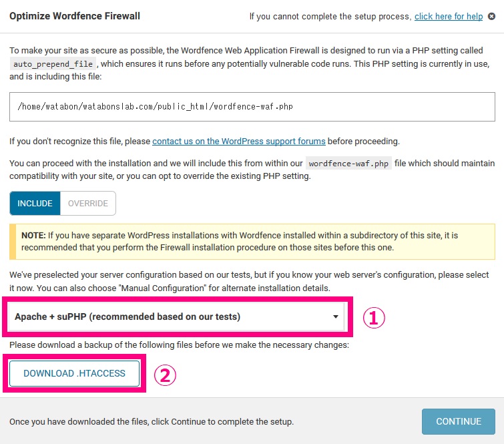Click the yellow NOTE notice box
The image size is (504, 444).
pyautogui.click(x=252, y=242)
